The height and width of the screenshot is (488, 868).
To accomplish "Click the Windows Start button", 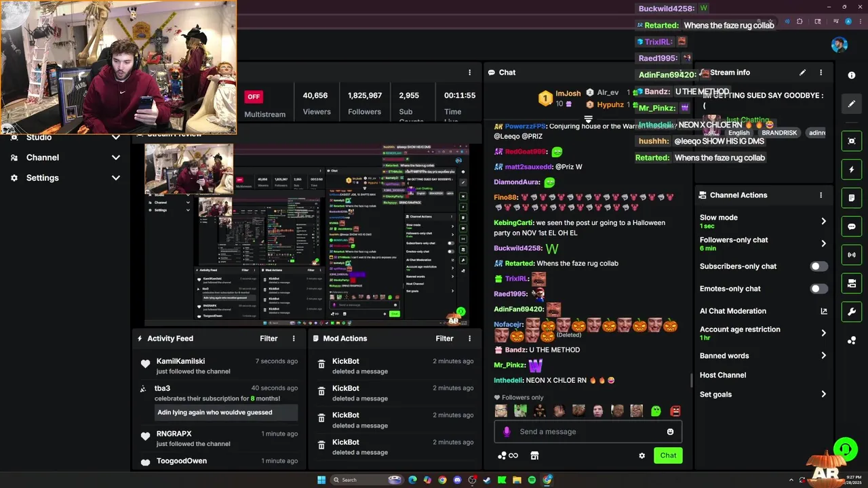I will coord(321,480).
